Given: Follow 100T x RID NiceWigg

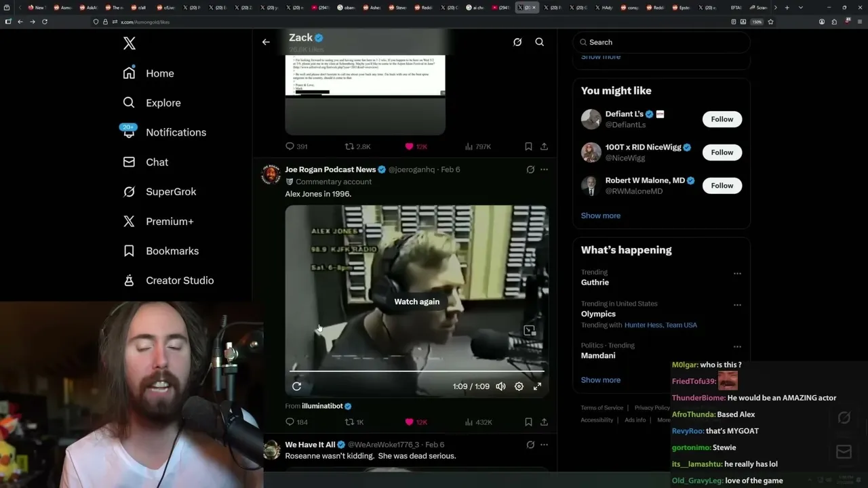Looking at the screenshot, I should coord(722,152).
